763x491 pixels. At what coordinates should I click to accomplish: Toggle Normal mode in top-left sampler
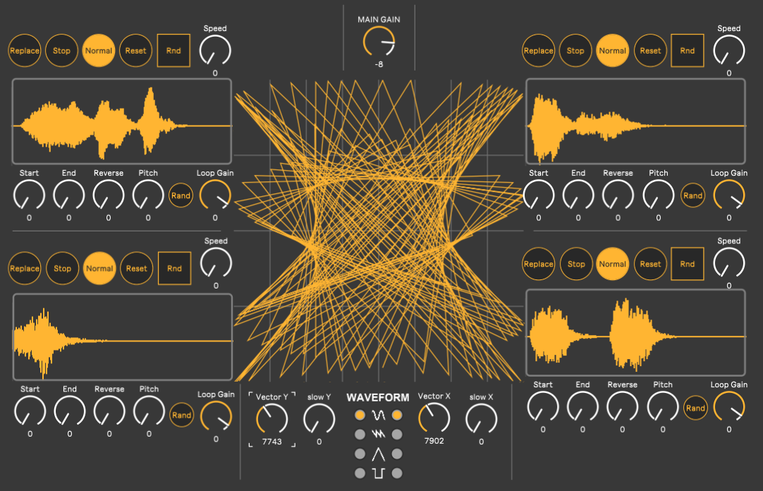pyautogui.click(x=99, y=51)
